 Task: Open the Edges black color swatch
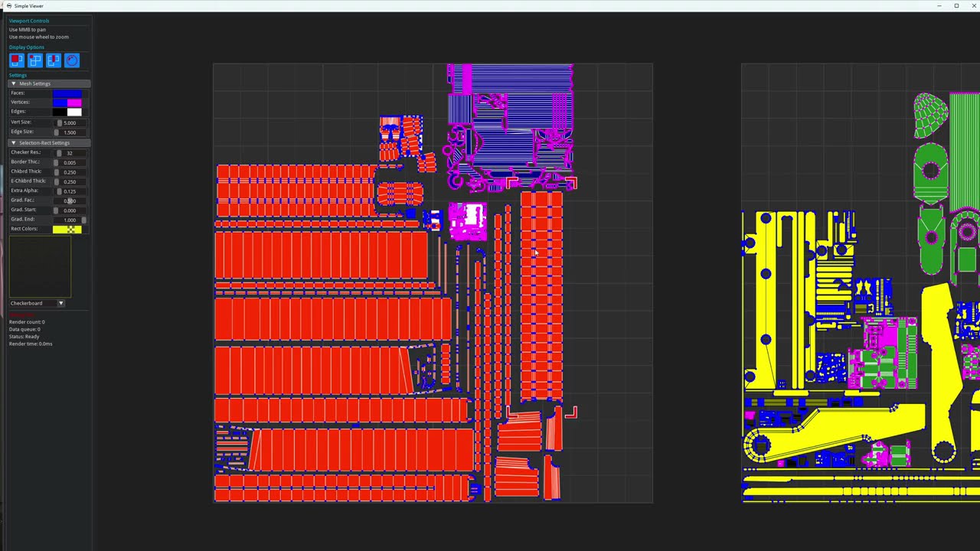[x=60, y=112]
